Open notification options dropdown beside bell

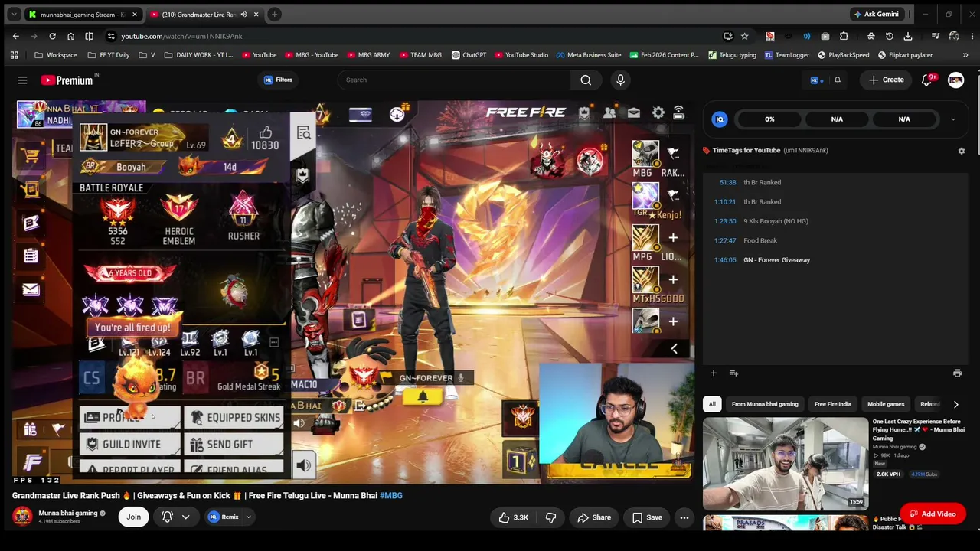coord(185,517)
